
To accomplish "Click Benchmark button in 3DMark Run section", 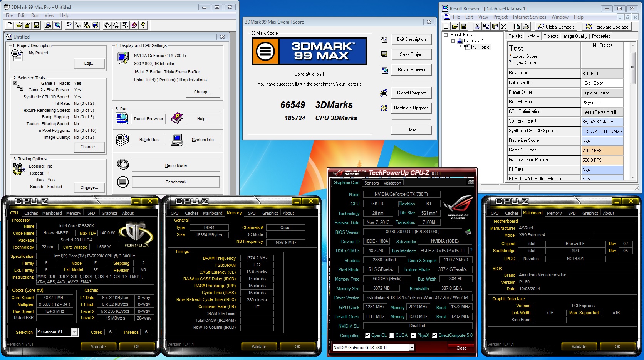I will coord(176,182).
